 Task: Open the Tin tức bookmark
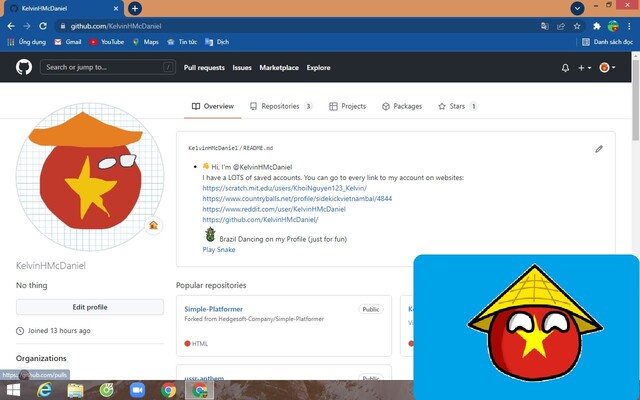182,42
